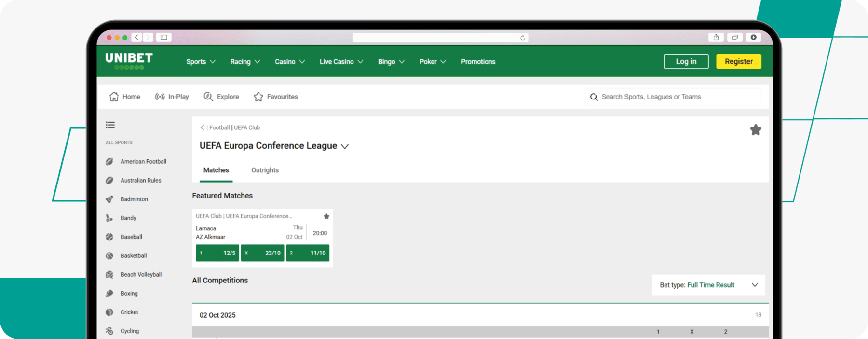Open the Beach Volleyball text in sidebar
Image resolution: width=868 pixels, height=339 pixels.
tap(141, 274)
